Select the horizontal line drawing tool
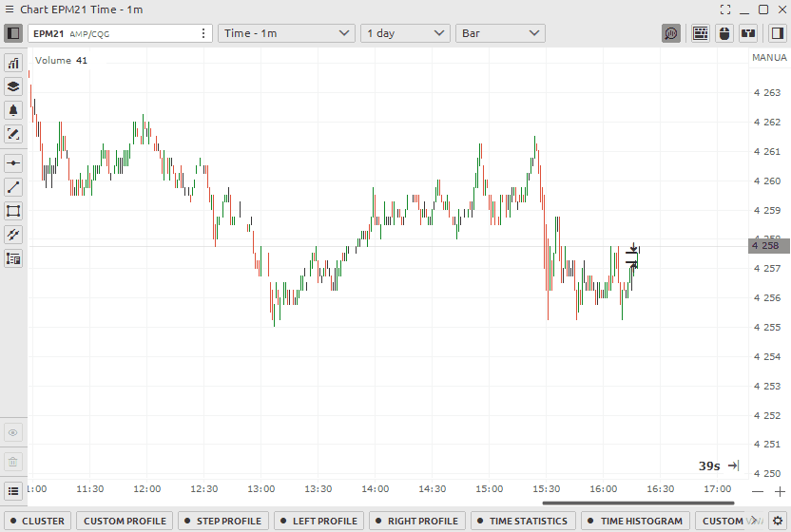Screen dimensions: 791x532 tap(13, 163)
